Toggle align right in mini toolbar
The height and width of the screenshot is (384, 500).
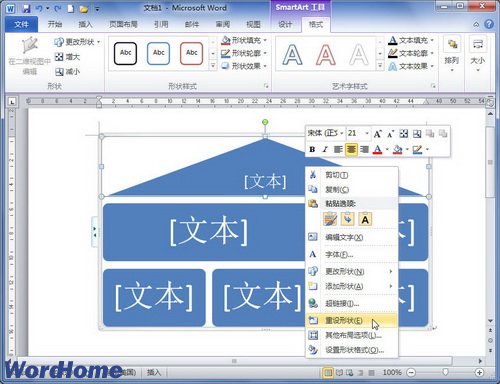point(364,149)
